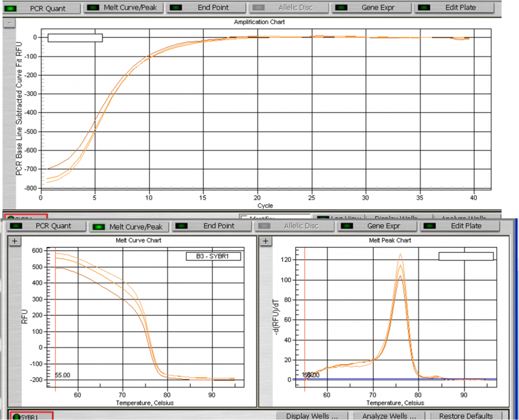Click Melt Peak Chart title
The width and height of the screenshot is (519, 420).
coord(390,240)
